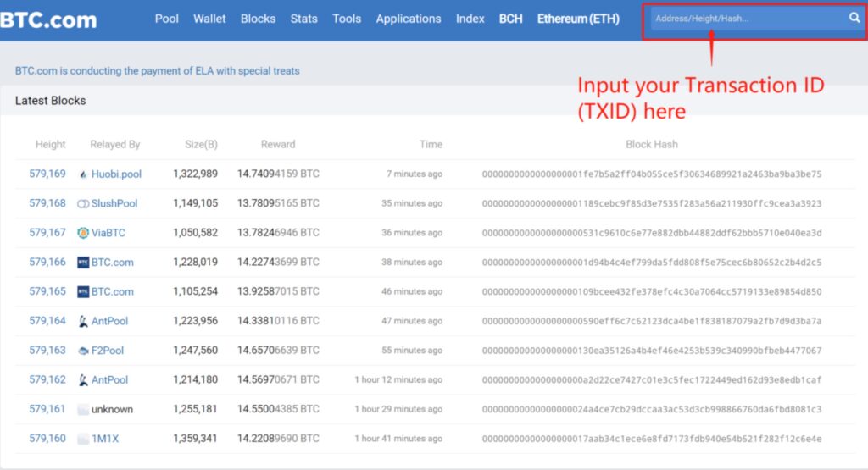Click the Block Hash column header
The height and width of the screenshot is (470, 868).
point(652,144)
